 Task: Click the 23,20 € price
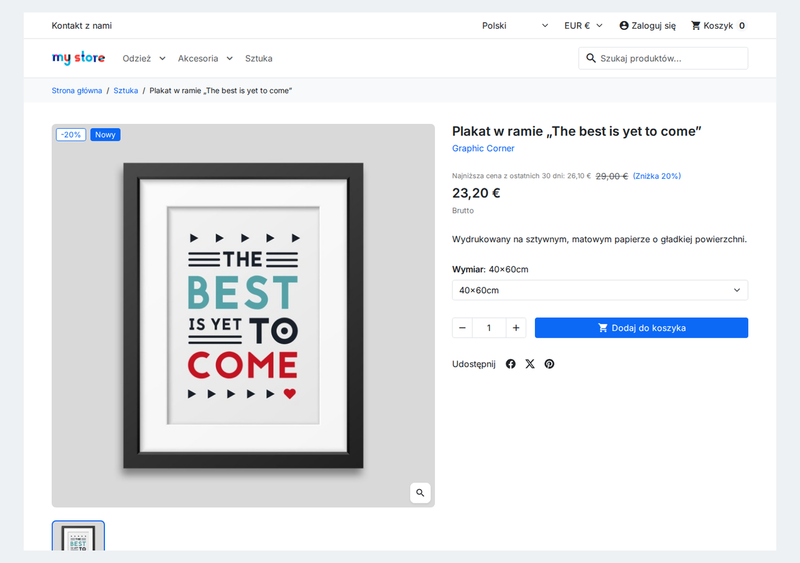(476, 193)
